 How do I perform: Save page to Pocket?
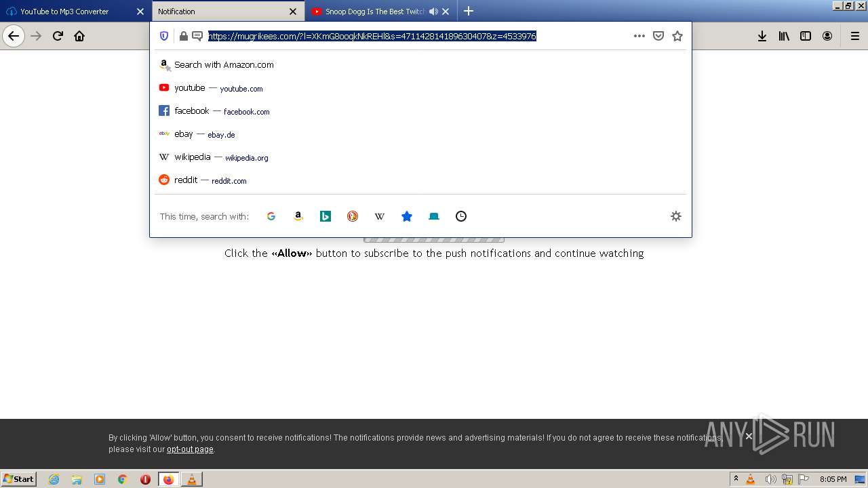point(658,36)
